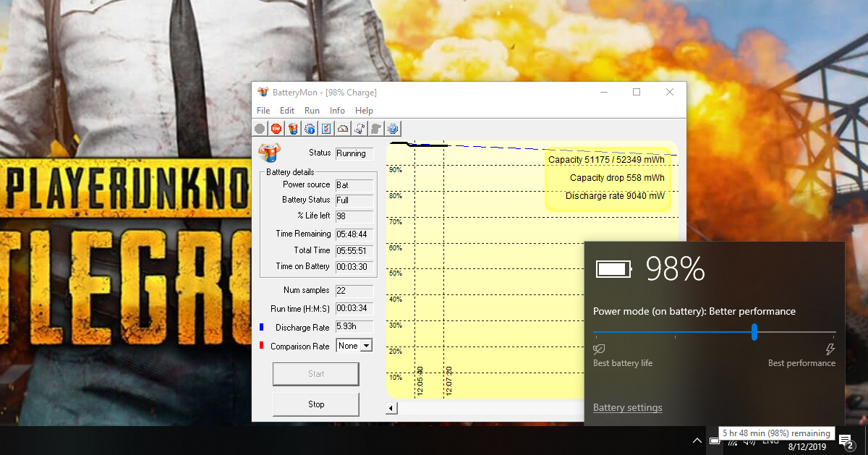Open the Info menu
The width and height of the screenshot is (868, 455).
337,111
